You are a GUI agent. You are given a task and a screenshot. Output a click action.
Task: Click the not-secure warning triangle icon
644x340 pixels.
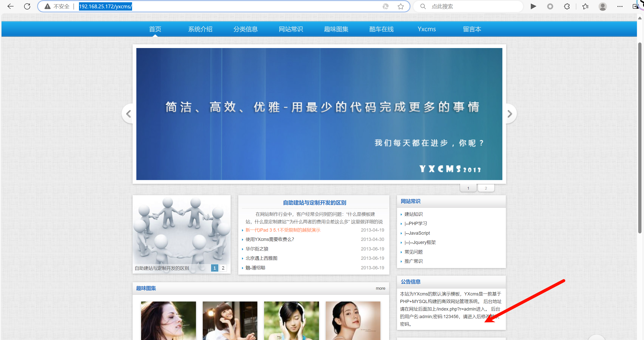tap(47, 7)
